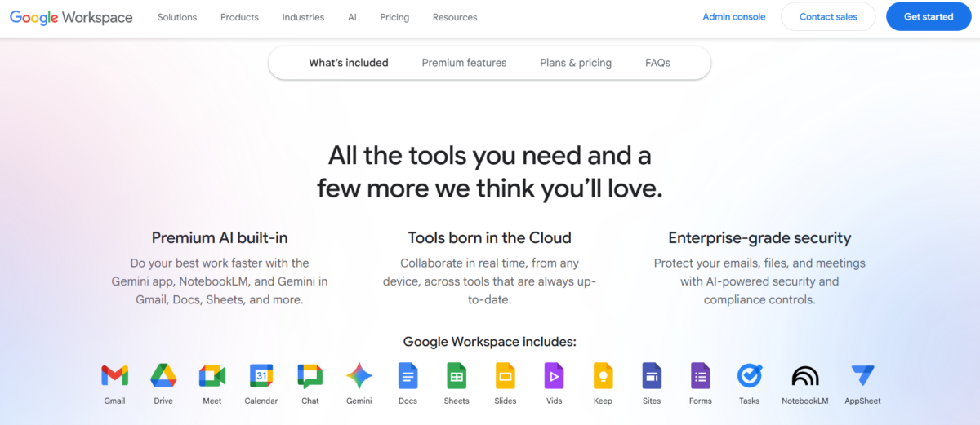Click the NotebookLM label text
The image size is (980, 425).
coord(805,401)
